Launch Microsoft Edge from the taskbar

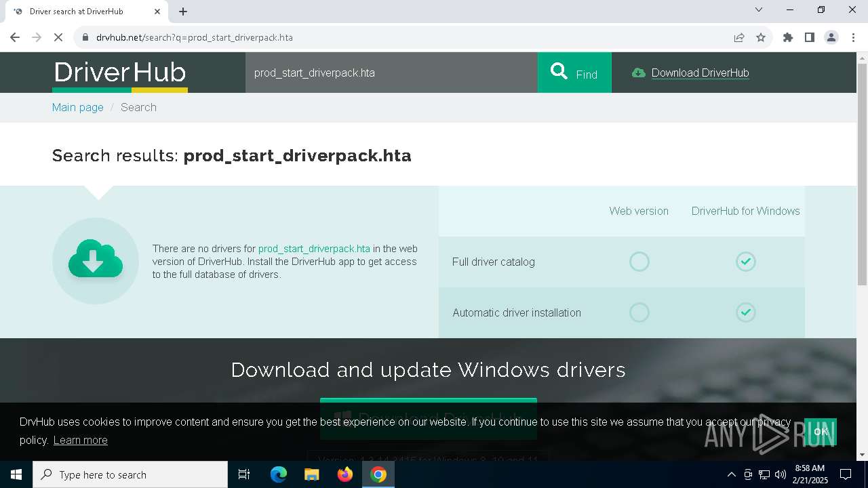[279, 474]
